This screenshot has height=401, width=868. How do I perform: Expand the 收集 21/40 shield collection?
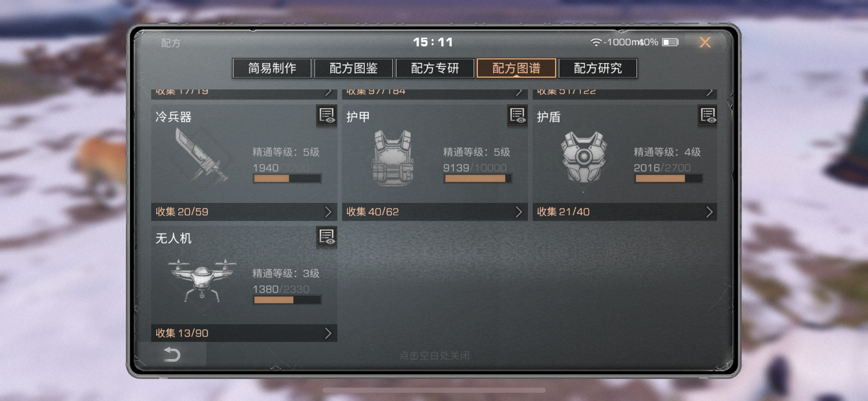pyautogui.click(x=625, y=212)
